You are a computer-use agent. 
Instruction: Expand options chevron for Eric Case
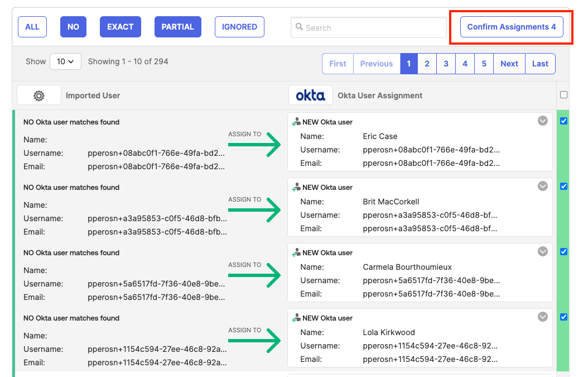(x=543, y=121)
